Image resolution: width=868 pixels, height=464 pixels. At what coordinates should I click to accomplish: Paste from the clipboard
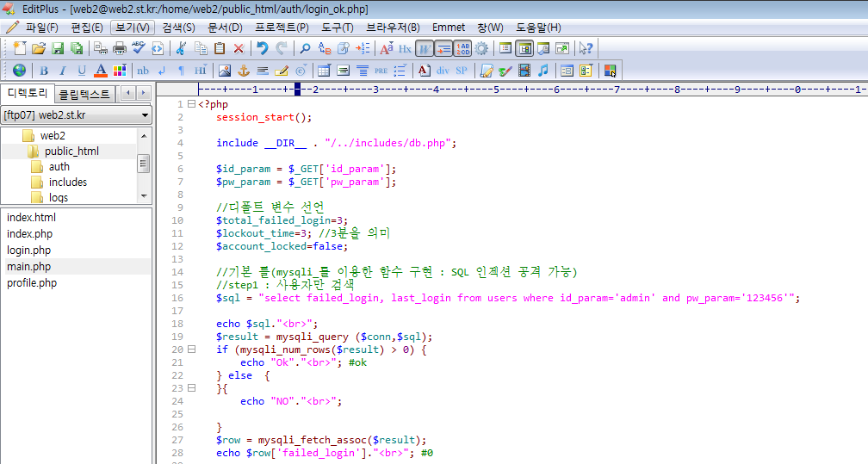(220, 49)
